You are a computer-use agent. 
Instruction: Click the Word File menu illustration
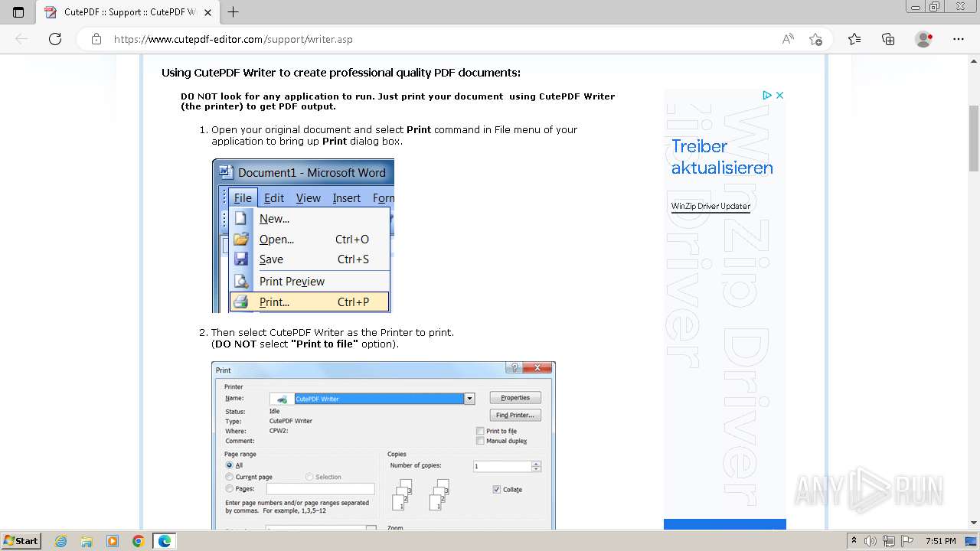tap(303, 236)
